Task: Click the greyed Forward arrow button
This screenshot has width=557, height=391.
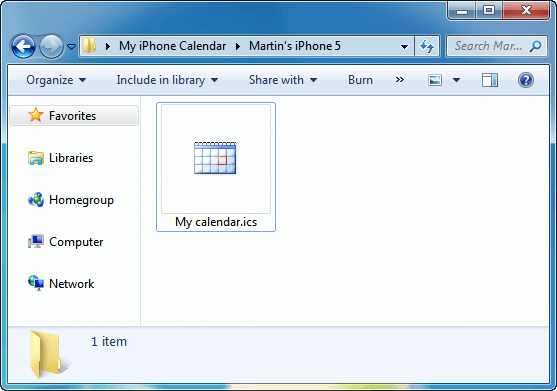Action: click(x=51, y=46)
